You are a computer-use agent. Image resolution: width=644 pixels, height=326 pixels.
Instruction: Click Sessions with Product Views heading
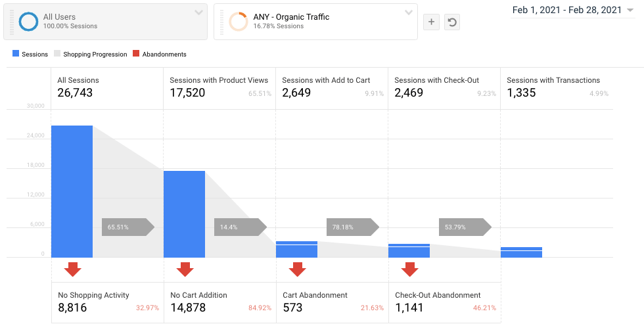[219, 80]
